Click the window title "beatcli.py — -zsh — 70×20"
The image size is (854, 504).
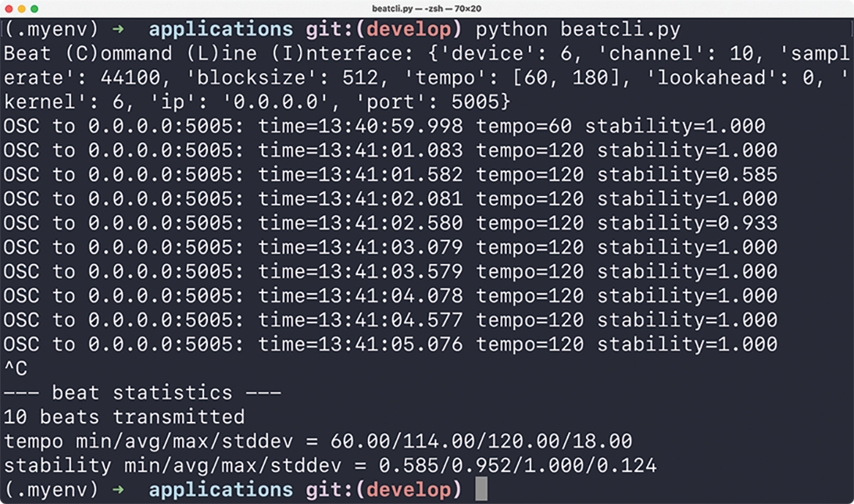pyautogui.click(x=427, y=8)
